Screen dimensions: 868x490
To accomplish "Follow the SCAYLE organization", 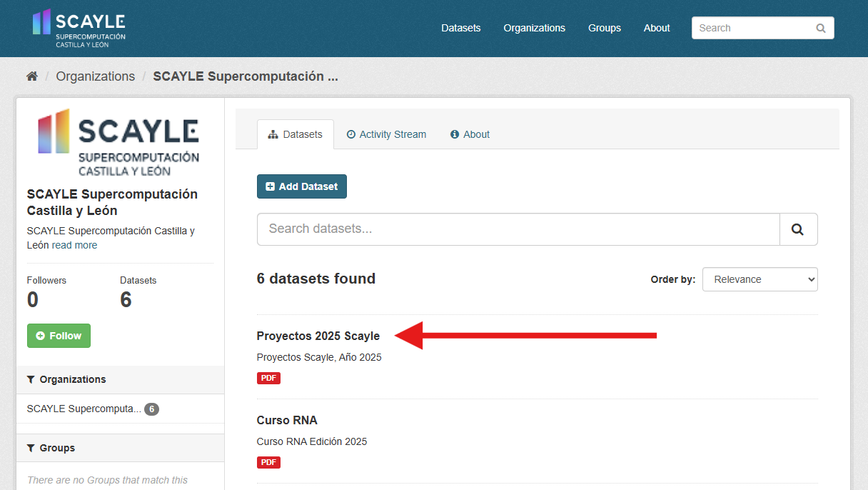I will [x=59, y=336].
